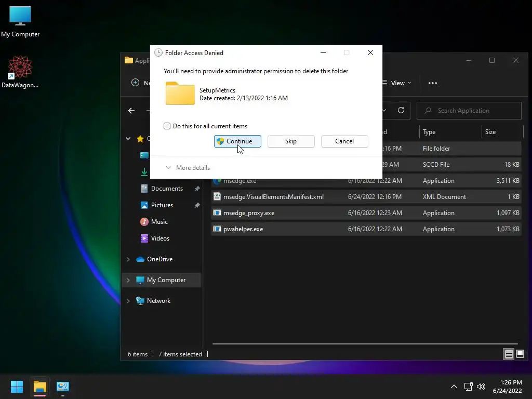Open Downloads in the sidebar

click(144, 172)
